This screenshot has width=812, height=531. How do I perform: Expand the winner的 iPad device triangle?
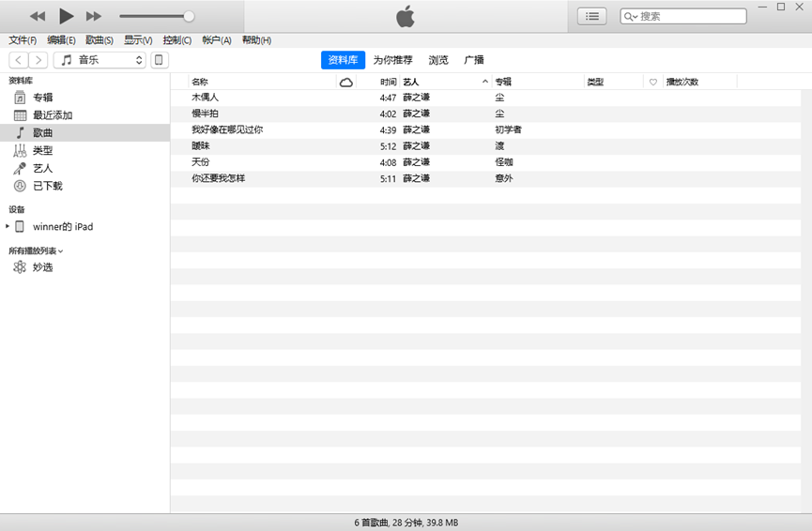pyautogui.click(x=8, y=226)
